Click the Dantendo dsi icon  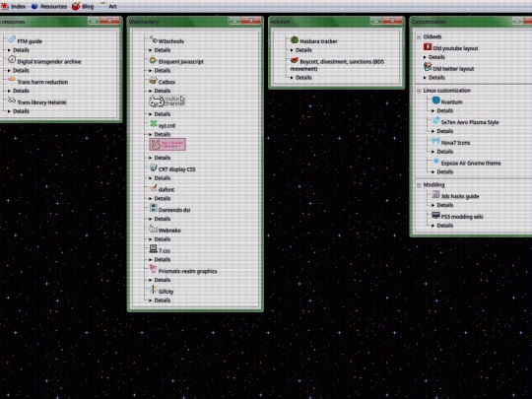pos(154,208)
